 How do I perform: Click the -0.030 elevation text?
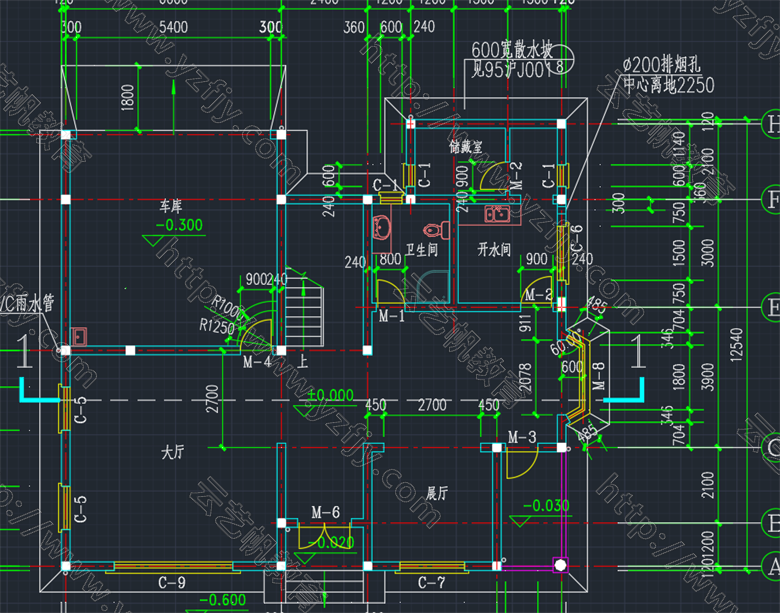coord(546,506)
